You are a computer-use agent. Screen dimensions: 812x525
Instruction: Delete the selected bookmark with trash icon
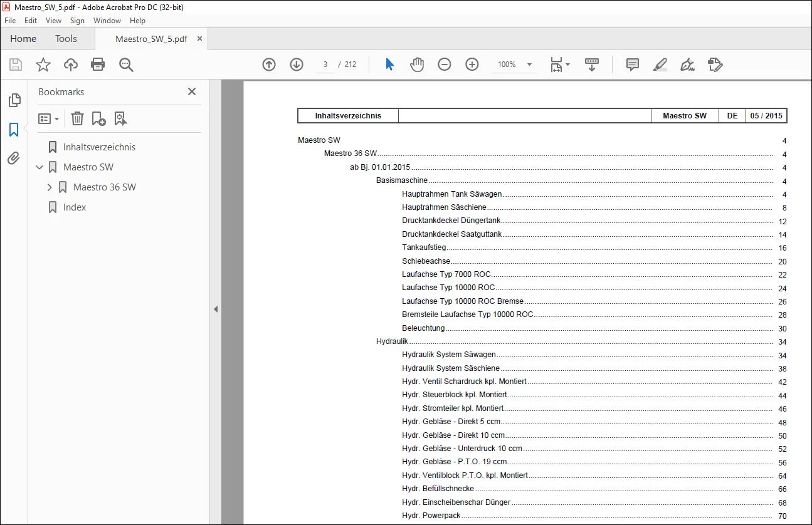77,118
